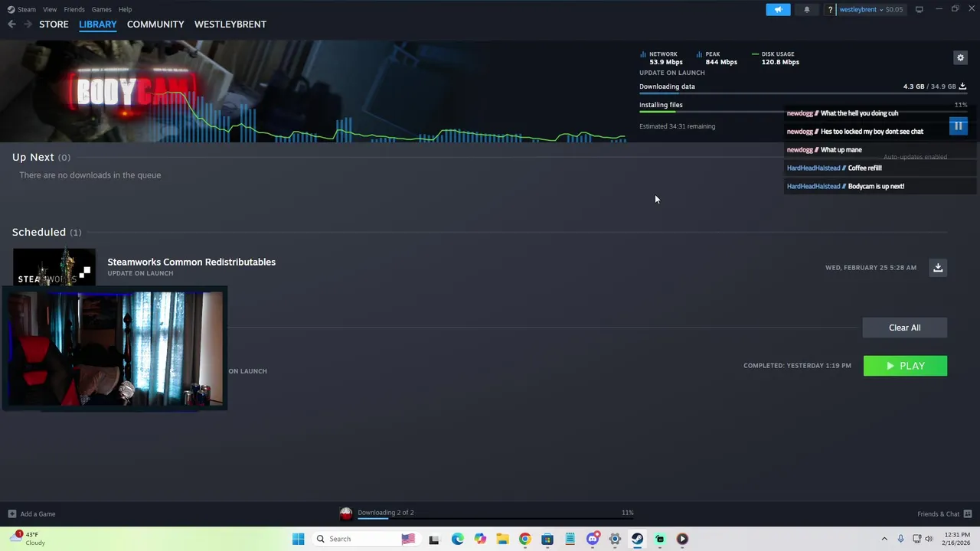Go back with the left arrow

click(x=11, y=24)
